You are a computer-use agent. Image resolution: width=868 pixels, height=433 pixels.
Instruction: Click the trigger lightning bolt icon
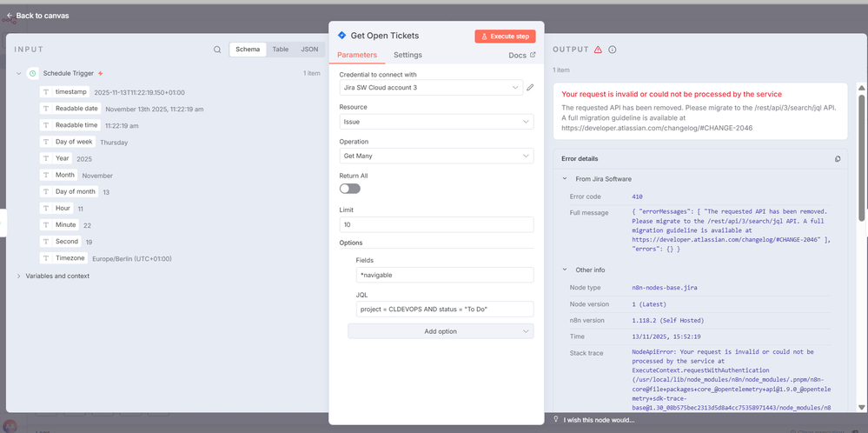pyautogui.click(x=100, y=73)
